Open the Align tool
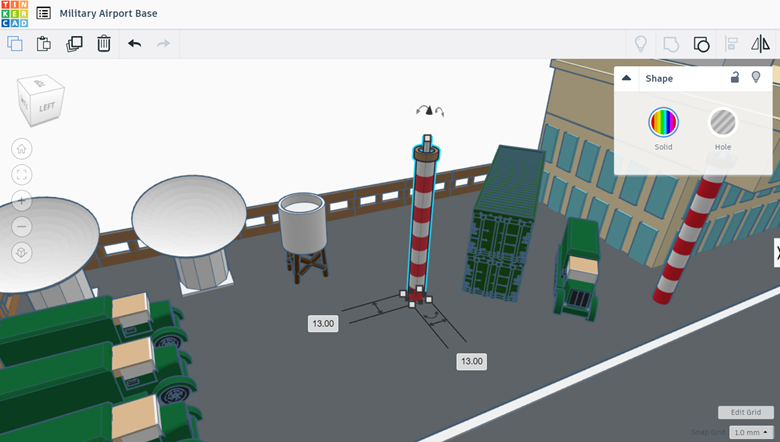The width and height of the screenshot is (780, 442). (x=731, y=44)
